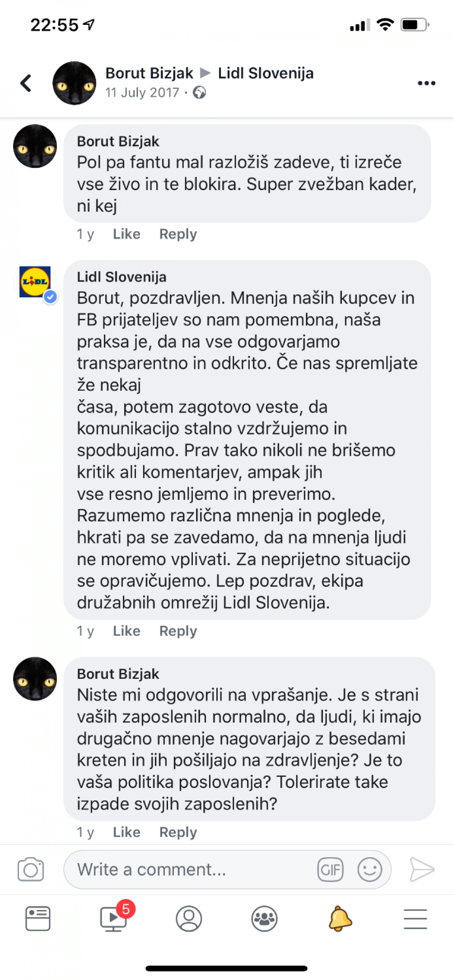The image size is (453, 980).
Task: Open the three-dot post options menu
Action: 426,83
